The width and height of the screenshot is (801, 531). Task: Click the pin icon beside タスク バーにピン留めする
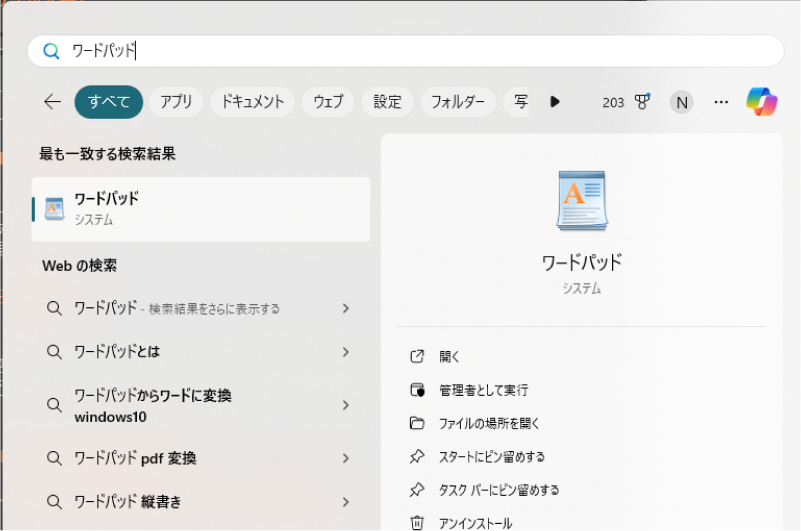(417, 490)
